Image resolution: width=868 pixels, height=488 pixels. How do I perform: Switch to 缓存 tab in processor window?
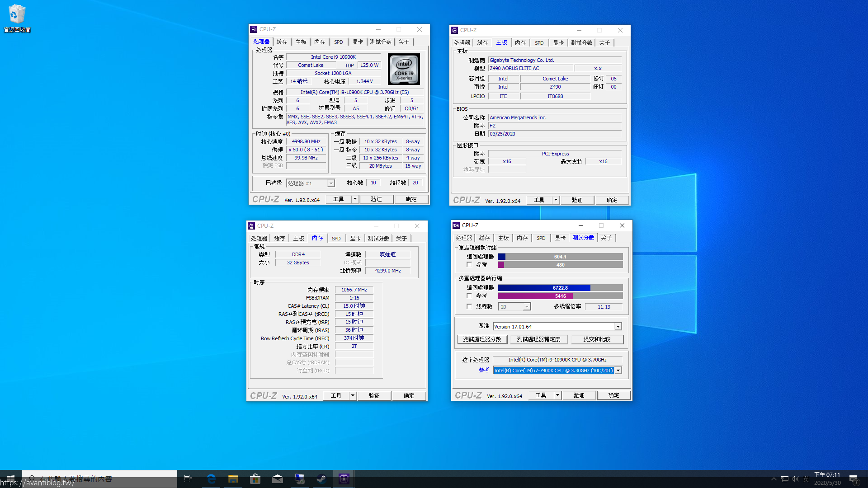pos(282,42)
